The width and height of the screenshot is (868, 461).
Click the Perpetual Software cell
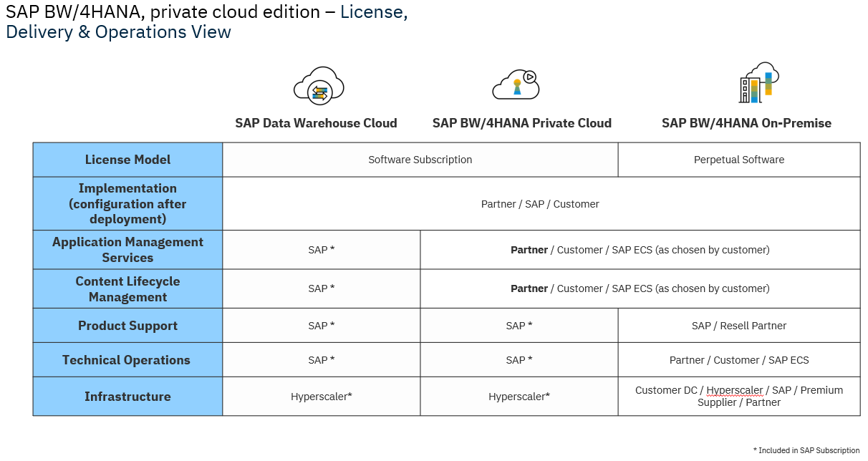(739, 160)
